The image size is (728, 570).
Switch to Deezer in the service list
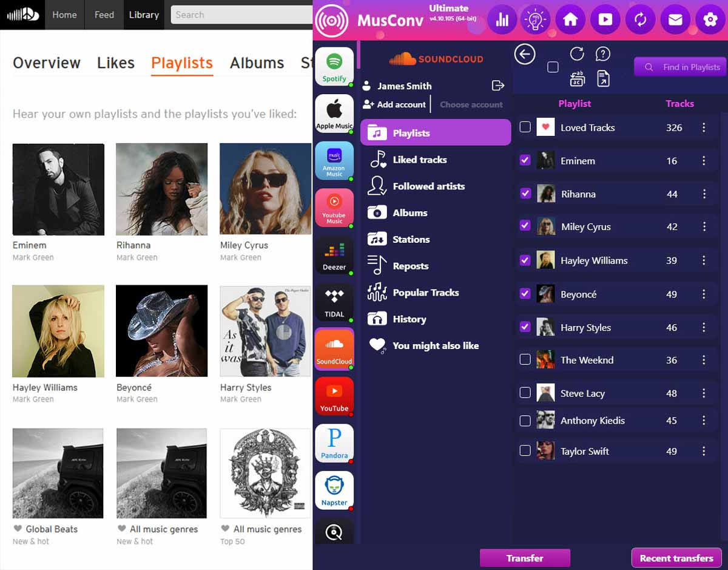334,255
